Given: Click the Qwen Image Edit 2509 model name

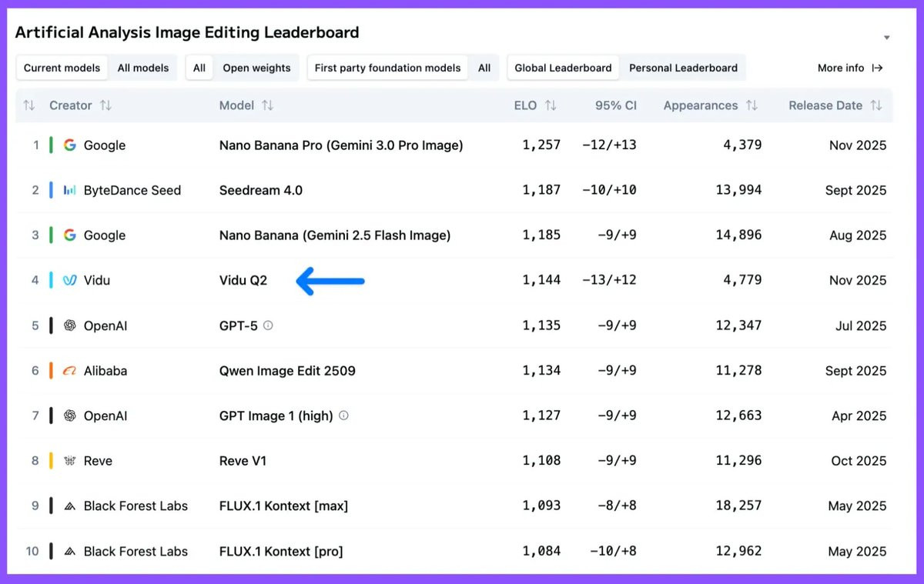Looking at the screenshot, I should tap(287, 371).
